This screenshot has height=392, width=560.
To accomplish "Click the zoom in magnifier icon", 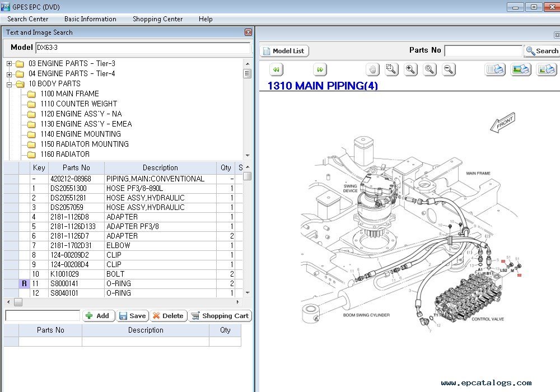I will point(411,69).
